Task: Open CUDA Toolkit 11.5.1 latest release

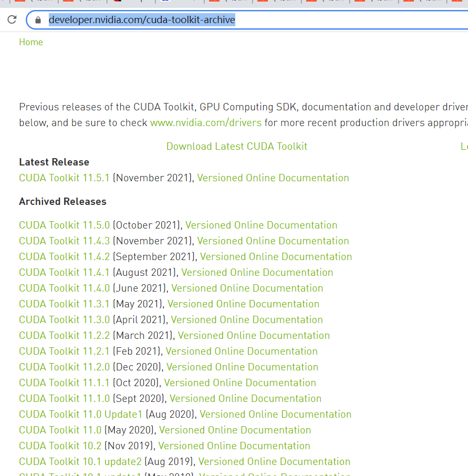Action: (64, 178)
